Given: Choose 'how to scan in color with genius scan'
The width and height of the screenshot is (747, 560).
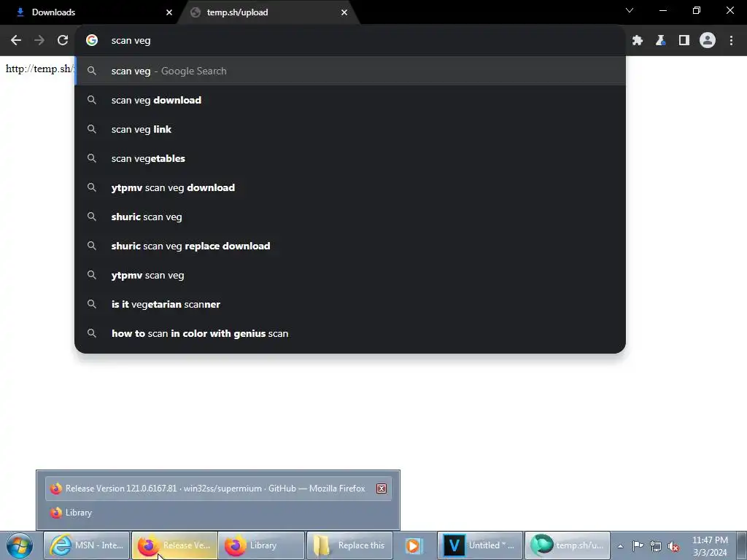Looking at the screenshot, I should (350, 333).
